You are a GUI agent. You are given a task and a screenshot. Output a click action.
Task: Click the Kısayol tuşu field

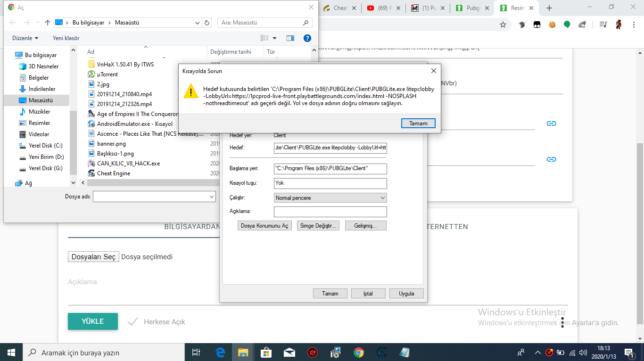coord(330,183)
